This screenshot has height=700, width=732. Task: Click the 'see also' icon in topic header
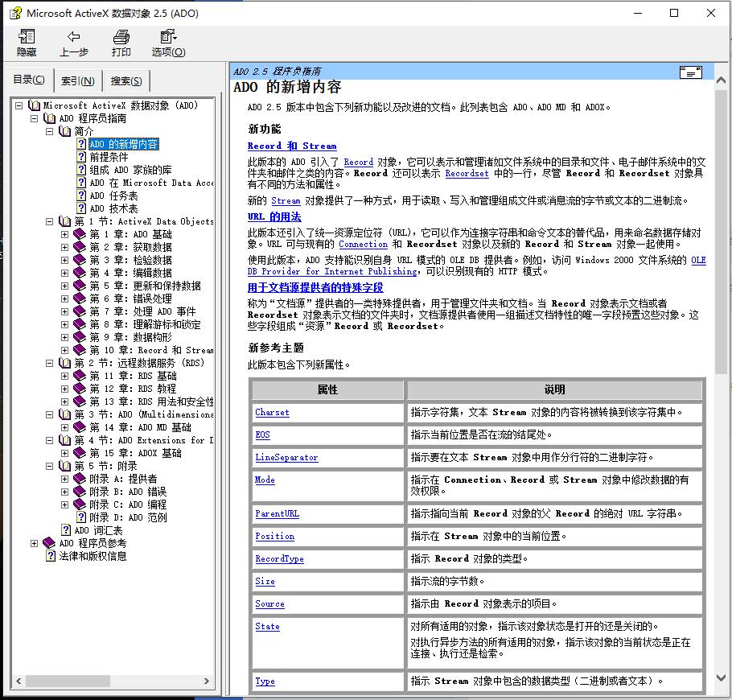tap(690, 72)
